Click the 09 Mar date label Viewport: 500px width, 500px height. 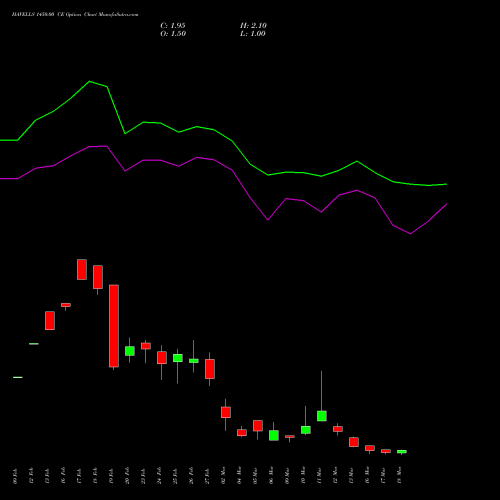point(287,476)
